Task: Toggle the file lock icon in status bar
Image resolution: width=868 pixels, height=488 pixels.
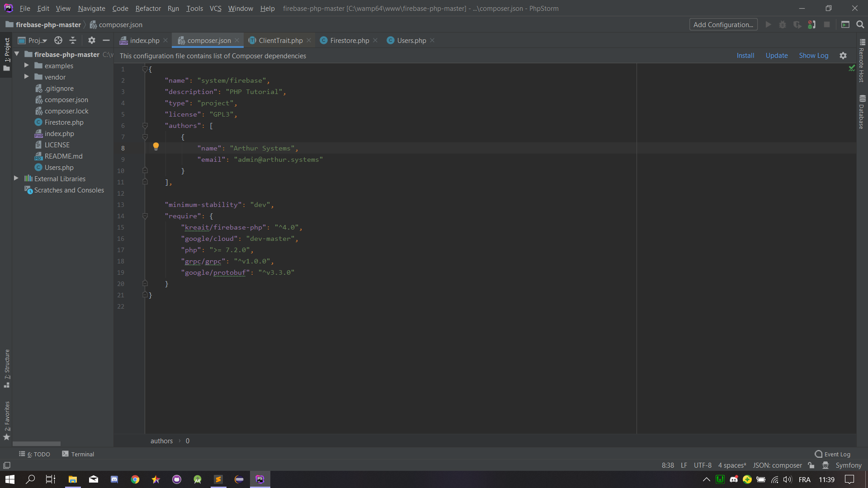Action: (811, 465)
